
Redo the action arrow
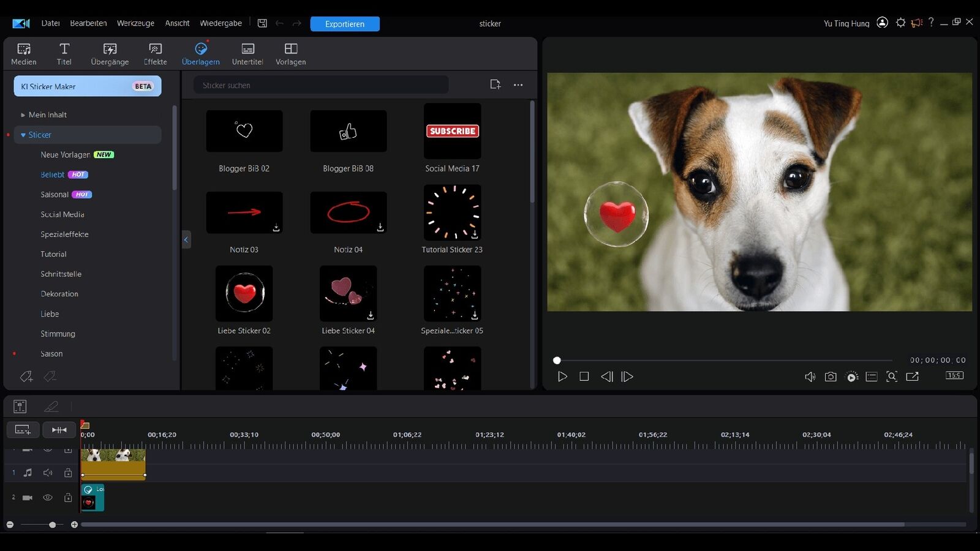tap(297, 23)
